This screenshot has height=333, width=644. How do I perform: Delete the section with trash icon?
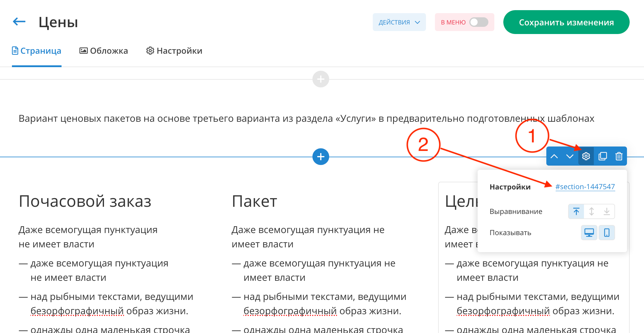[619, 156]
